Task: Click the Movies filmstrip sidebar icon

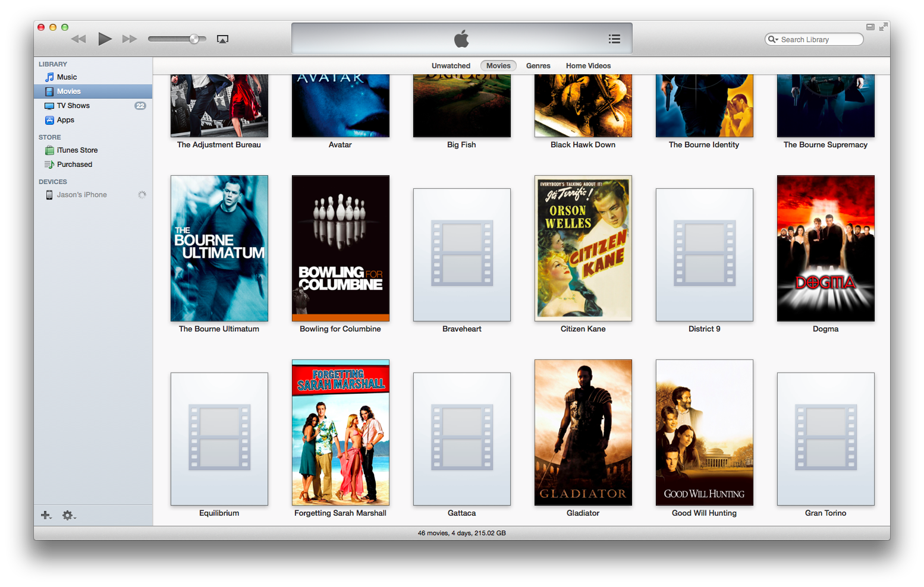Action: (x=50, y=91)
